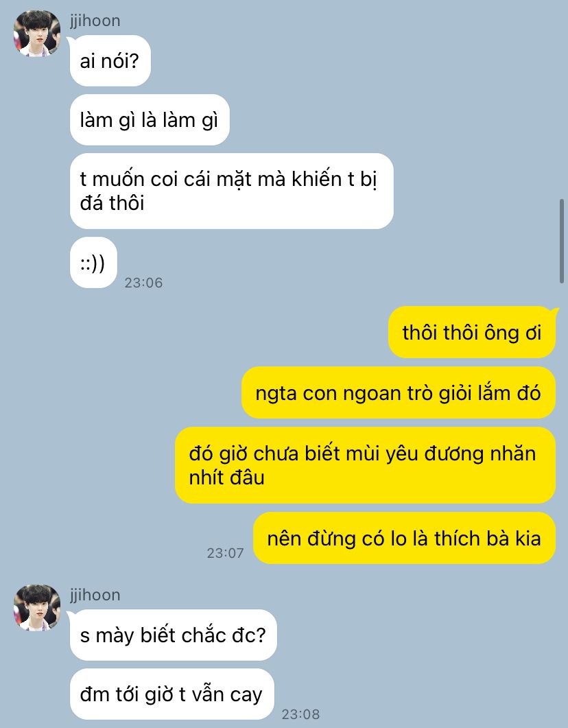The image size is (568, 728).
Task: Select the '::))' message bubble
Action: tap(93, 263)
